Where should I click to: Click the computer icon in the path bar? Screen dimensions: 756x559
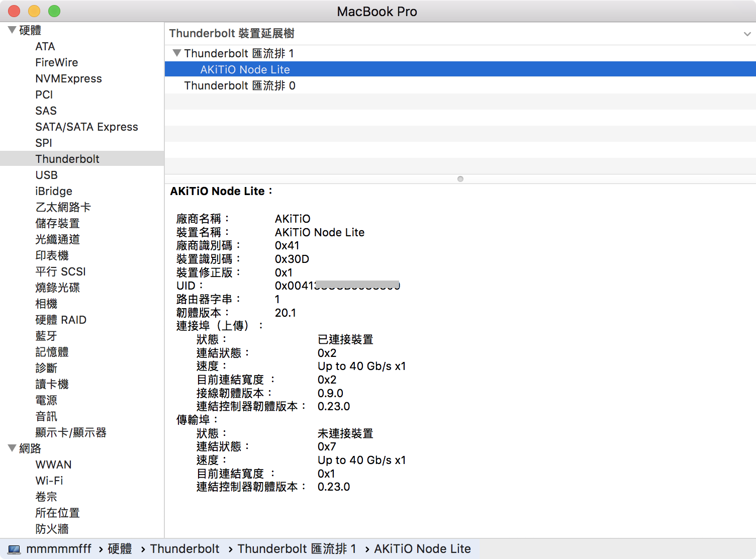[x=15, y=549]
